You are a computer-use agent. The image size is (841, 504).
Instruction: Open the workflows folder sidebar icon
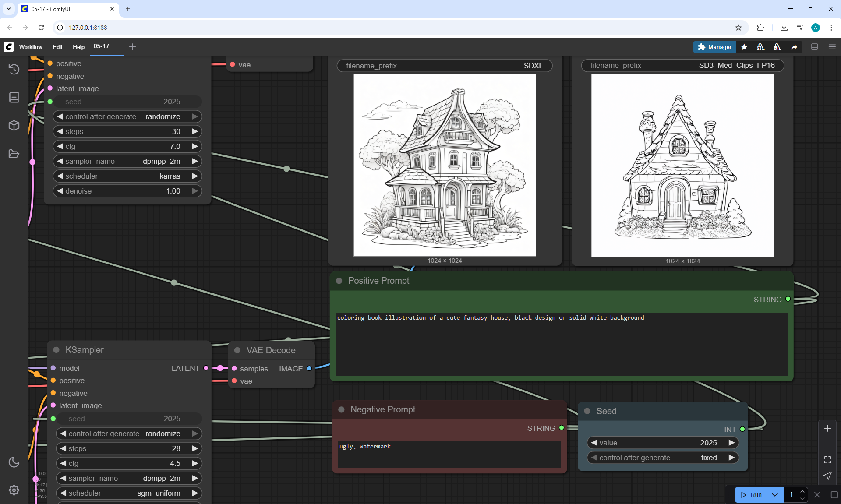point(14,154)
